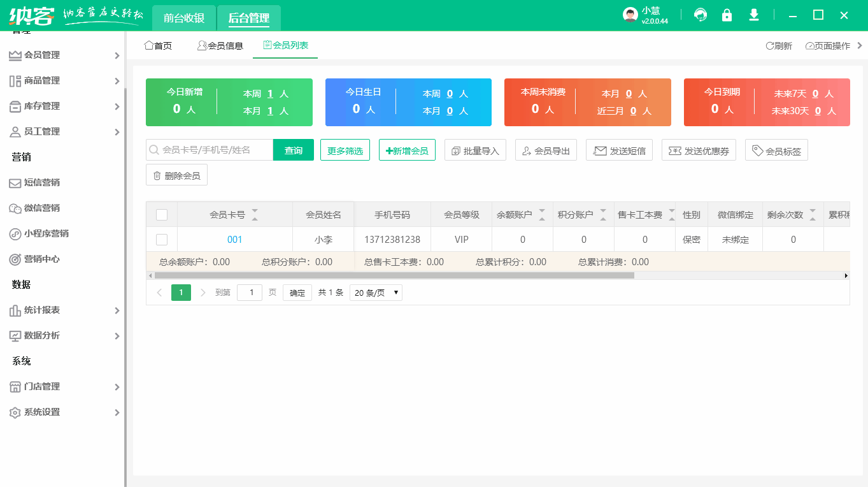Check the select-all checkbox in the table header
The image size is (868, 487).
point(161,214)
